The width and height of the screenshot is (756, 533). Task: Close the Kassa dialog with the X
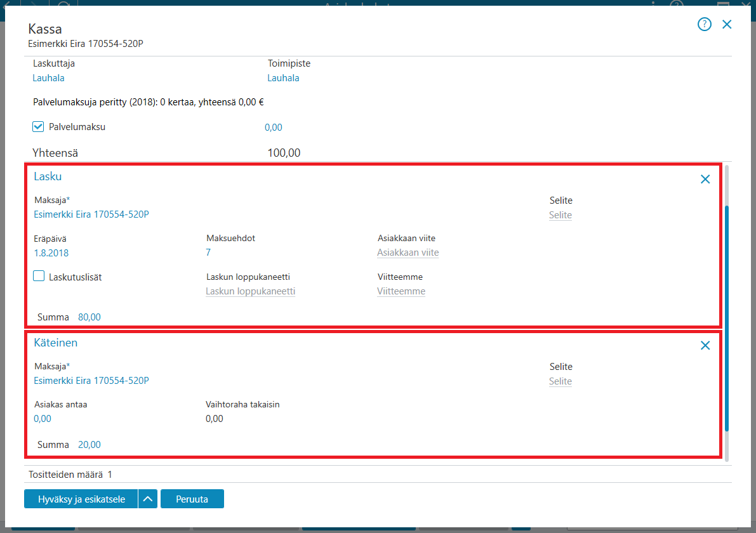(727, 24)
